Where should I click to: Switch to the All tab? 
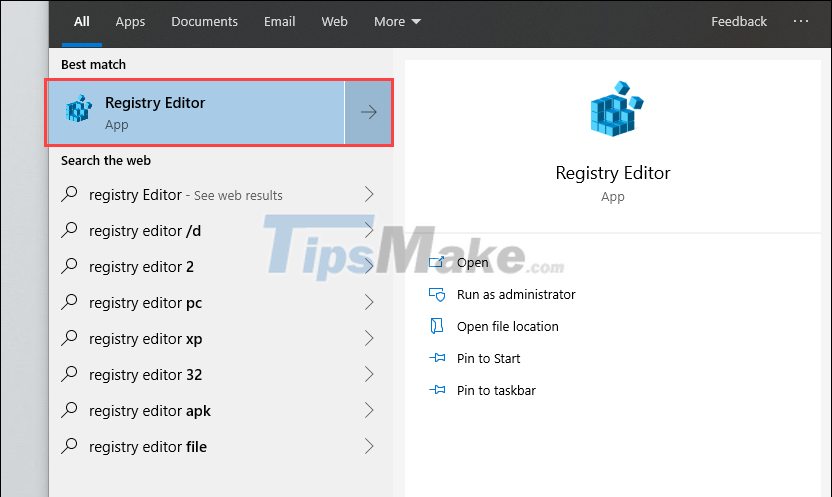(x=82, y=22)
